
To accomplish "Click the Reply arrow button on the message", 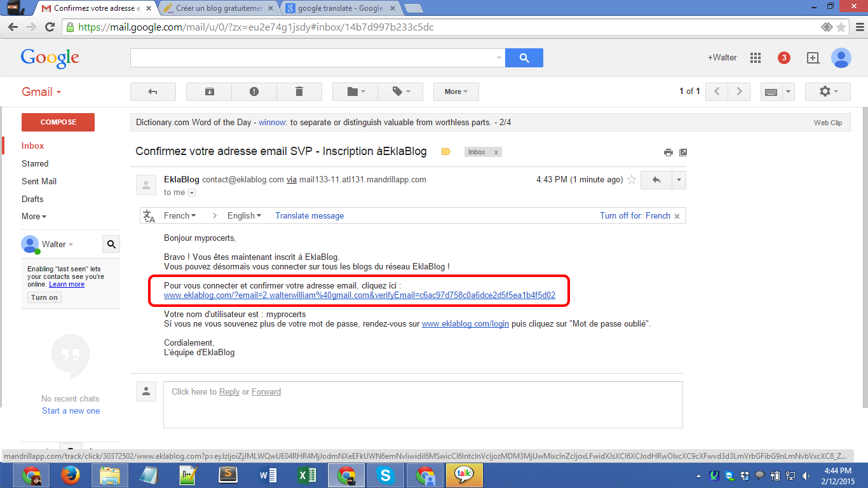I will (656, 180).
